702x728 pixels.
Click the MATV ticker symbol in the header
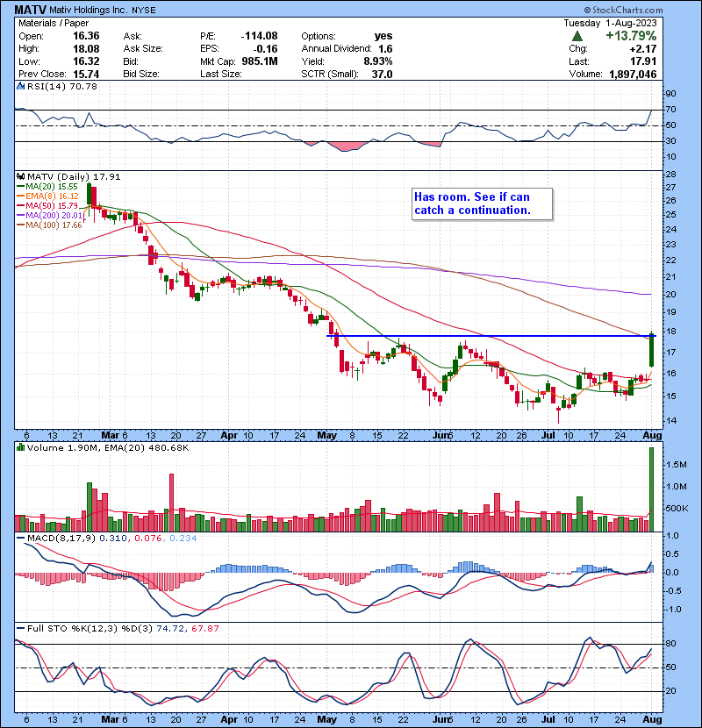tap(29, 10)
